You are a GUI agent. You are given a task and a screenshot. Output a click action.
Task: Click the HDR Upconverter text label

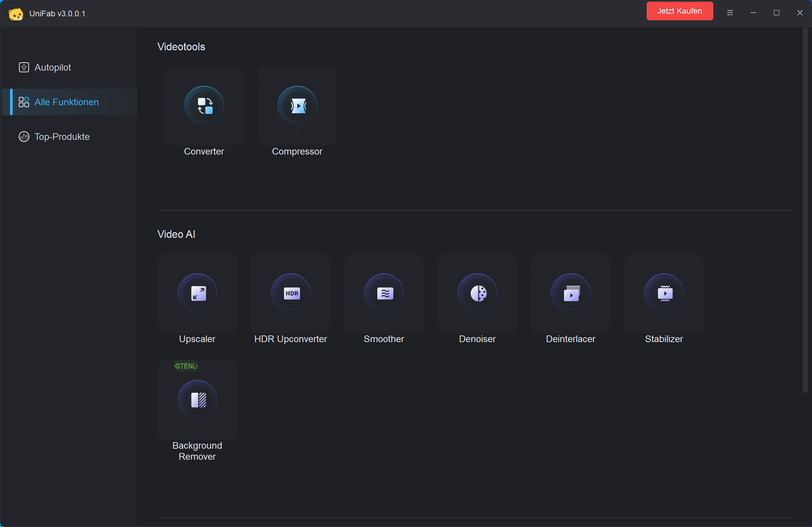291,339
